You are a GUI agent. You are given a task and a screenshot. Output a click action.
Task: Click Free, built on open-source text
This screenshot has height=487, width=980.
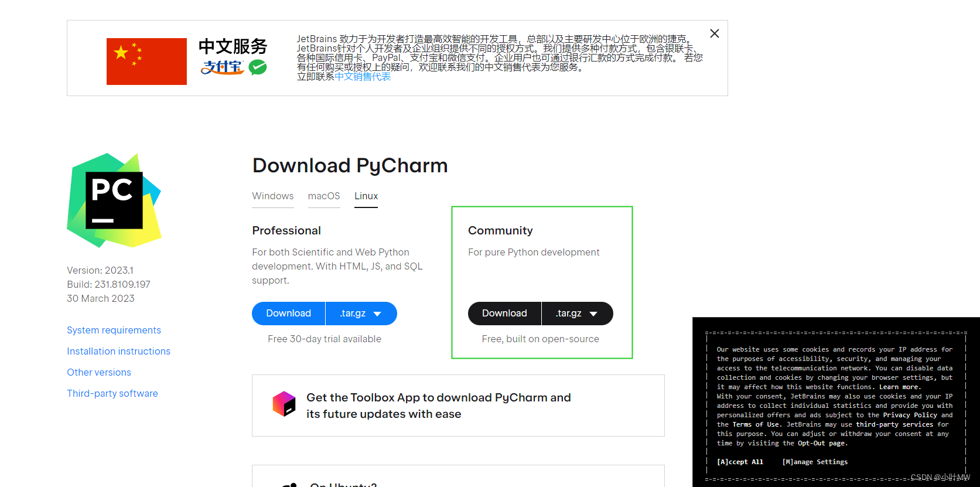[x=541, y=339]
